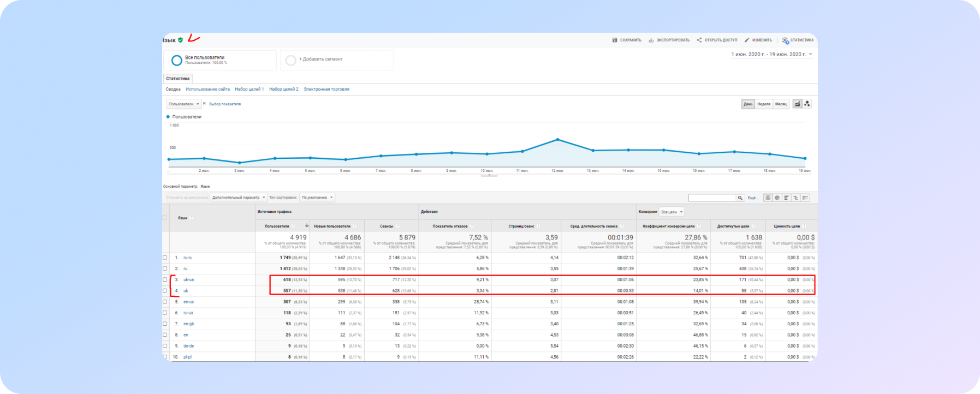This screenshot has width=980, height=394.
Task: Open the pl-pl language link
Action: tap(187, 357)
